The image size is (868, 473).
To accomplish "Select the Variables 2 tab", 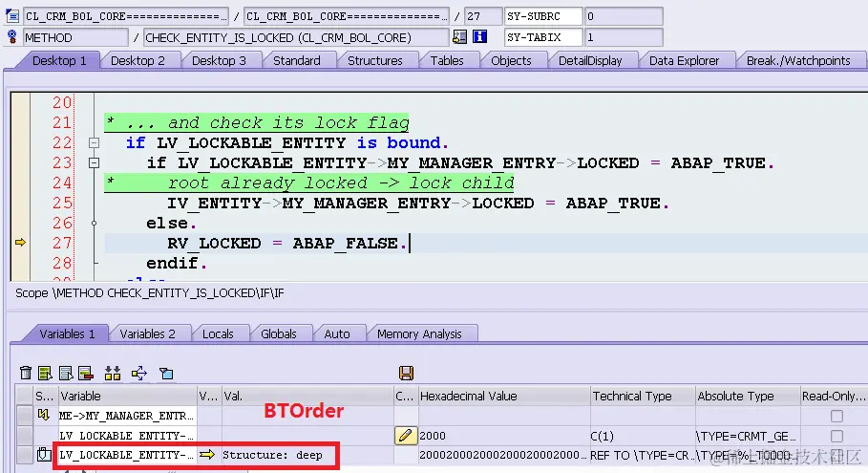I will [x=147, y=334].
